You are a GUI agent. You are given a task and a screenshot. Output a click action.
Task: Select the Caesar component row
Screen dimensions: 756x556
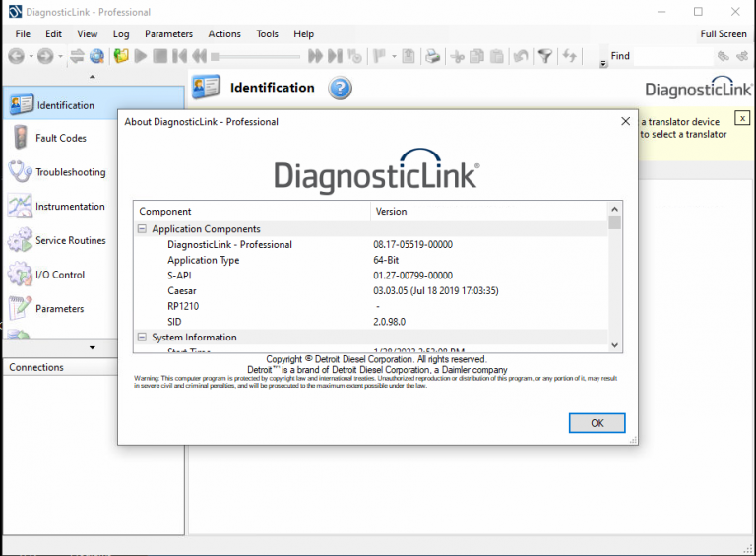371,290
